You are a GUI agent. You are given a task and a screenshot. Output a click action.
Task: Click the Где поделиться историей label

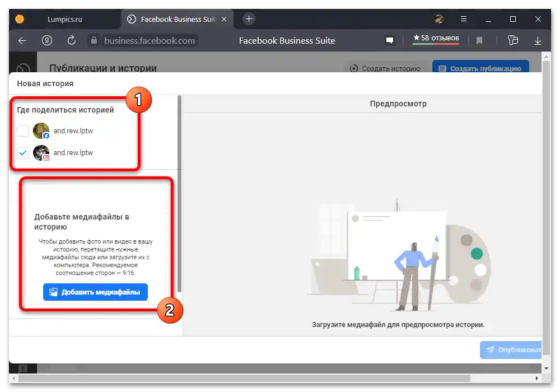(66, 110)
